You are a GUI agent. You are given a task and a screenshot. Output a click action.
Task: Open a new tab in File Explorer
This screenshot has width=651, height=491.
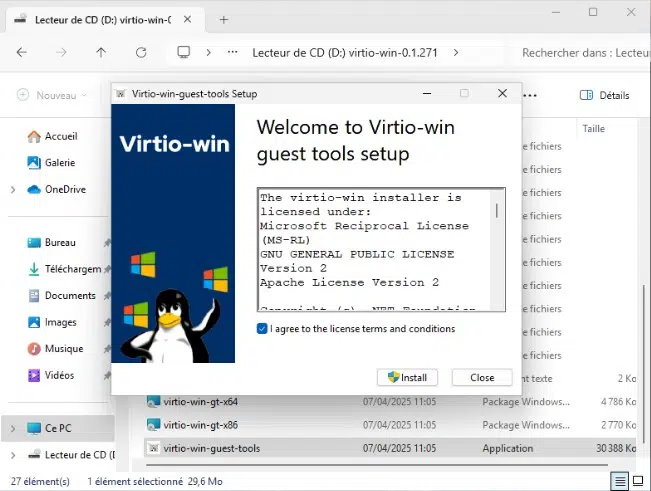pyautogui.click(x=224, y=20)
